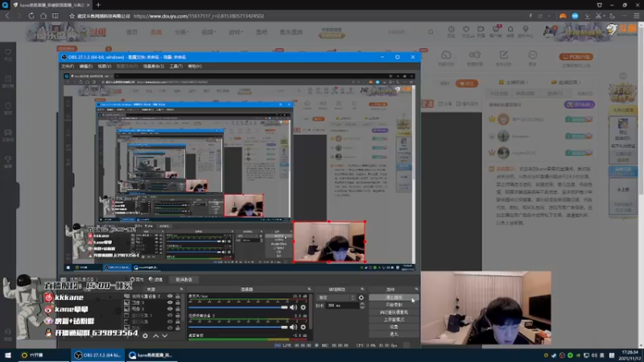Image resolution: width=644 pixels, height=362 pixels.
Task: Click the game controller icon in browser toolbar
Action: 563,16
